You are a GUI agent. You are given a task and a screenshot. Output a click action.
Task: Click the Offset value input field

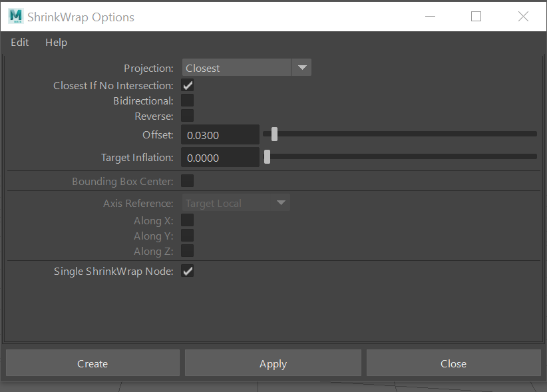pyautogui.click(x=220, y=135)
